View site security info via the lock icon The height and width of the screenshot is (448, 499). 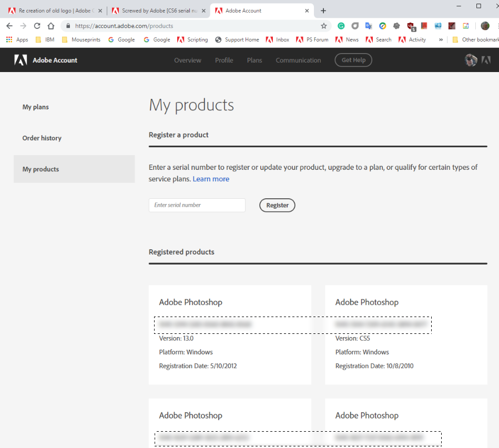68,26
